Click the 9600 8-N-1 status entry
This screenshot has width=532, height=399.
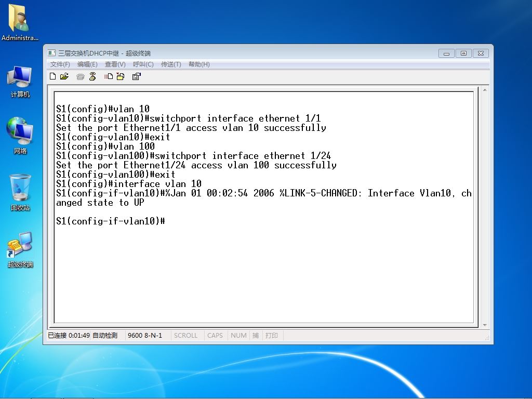(145, 335)
